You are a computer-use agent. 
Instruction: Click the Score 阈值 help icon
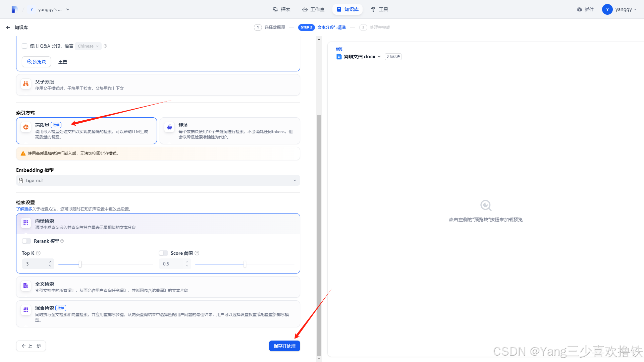tap(197, 253)
